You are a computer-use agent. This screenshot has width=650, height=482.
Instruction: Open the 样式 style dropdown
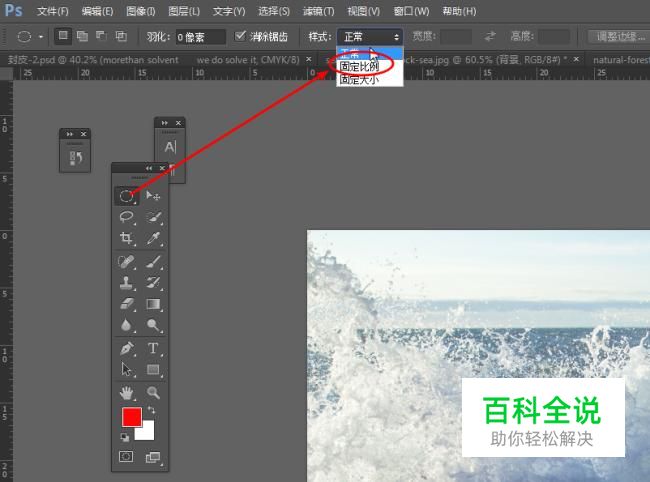pyautogui.click(x=370, y=37)
